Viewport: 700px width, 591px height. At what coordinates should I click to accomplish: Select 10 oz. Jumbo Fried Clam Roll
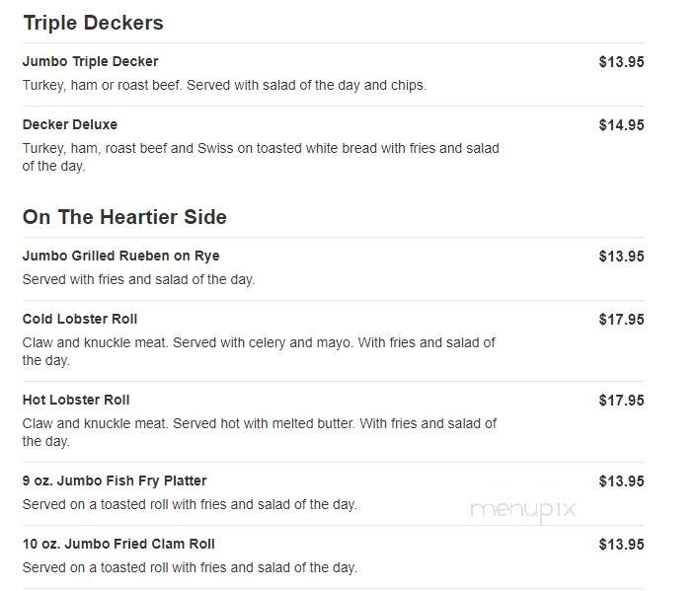click(118, 544)
